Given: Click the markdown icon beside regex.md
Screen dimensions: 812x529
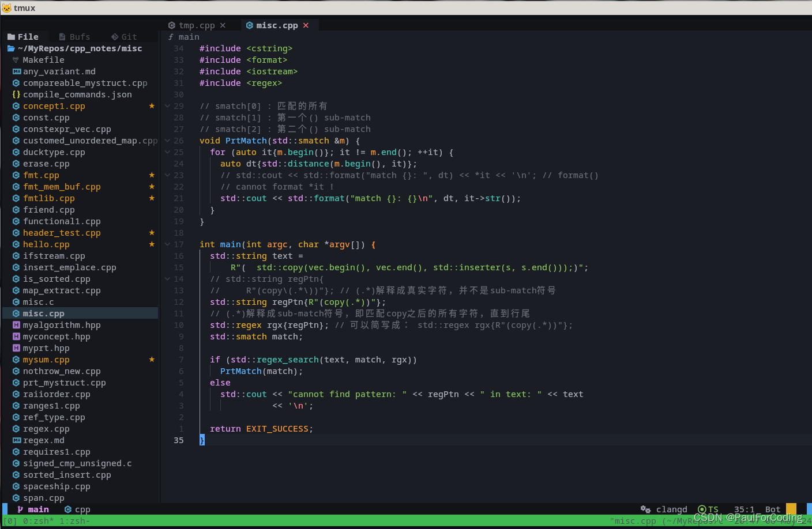Looking at the screenshot, I should click(16, 440).
